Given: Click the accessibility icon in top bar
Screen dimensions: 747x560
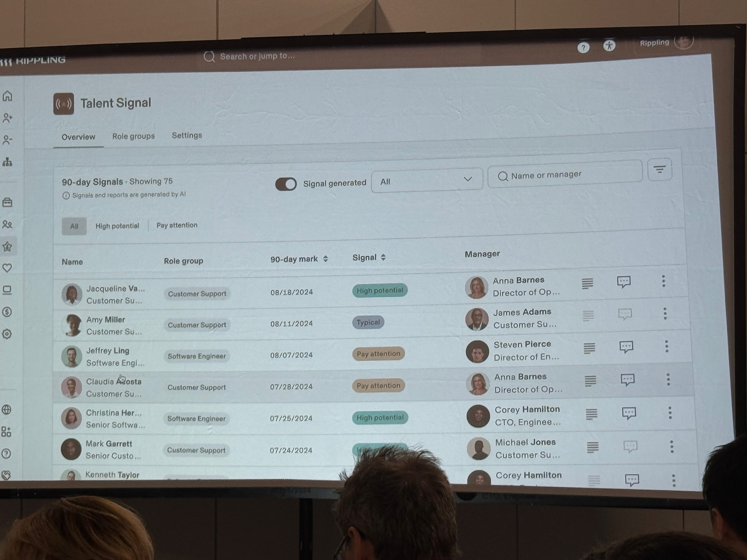Looking at the screenshot, I should coord(609,46).
